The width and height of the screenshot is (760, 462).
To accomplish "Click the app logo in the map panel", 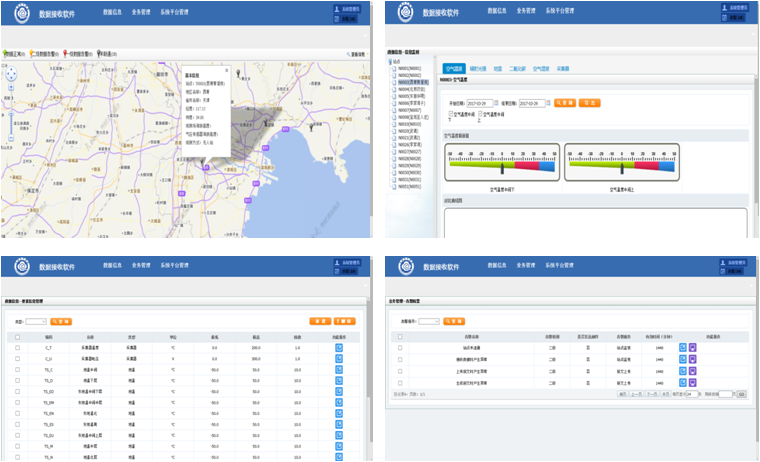I will 22,14.
